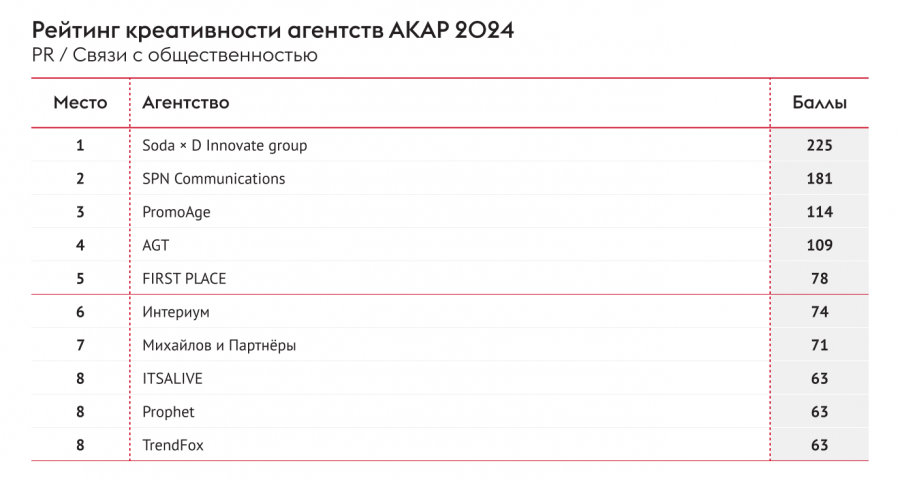Select place number 1 in Место column

pos(80,145)
